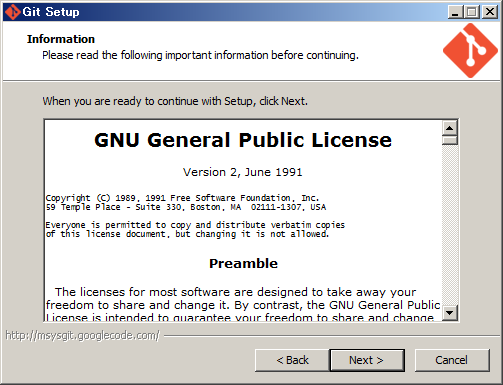The image size is (503, 385).
Task: Click the license scrollbar up arrow
Action: coord(450,128)
